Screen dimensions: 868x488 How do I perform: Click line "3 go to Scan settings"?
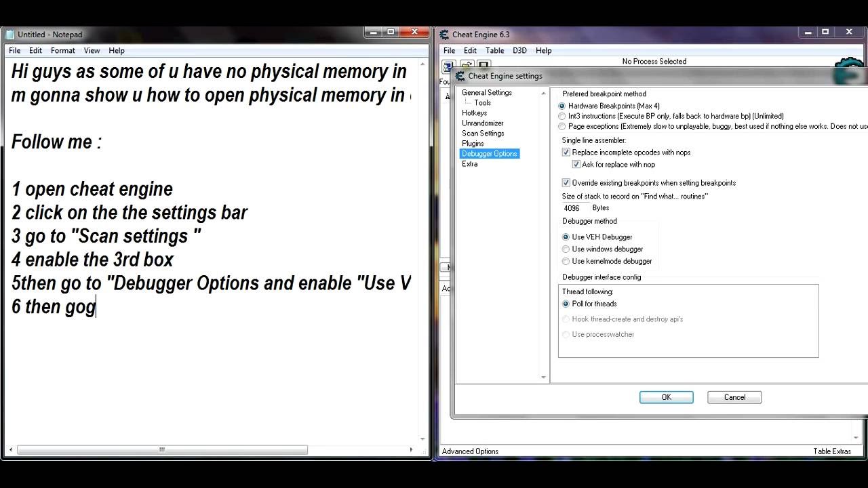[x=106, y=237]
